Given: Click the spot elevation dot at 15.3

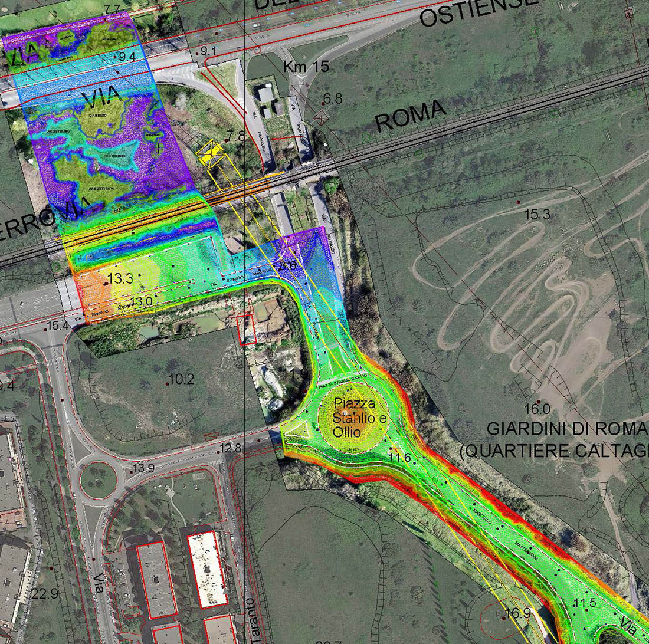Looking at the screenshot, I should pos(519,202).
